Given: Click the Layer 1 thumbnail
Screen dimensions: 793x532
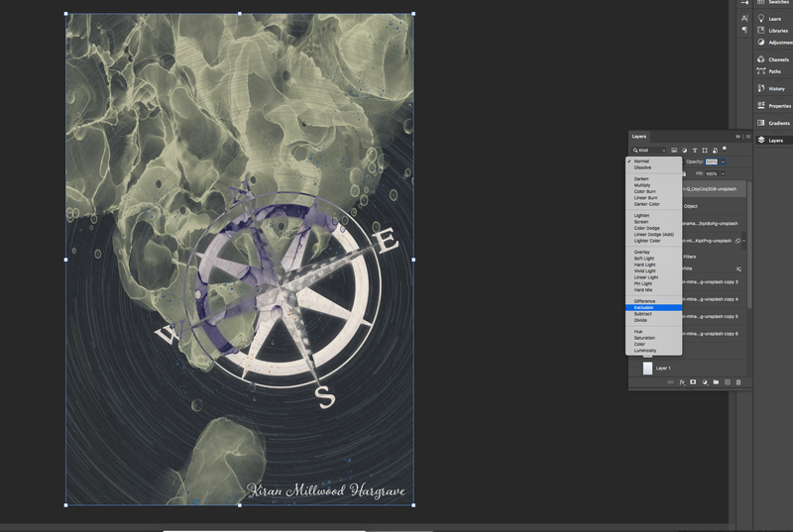Looking at the screenshot, I should 647,368.
